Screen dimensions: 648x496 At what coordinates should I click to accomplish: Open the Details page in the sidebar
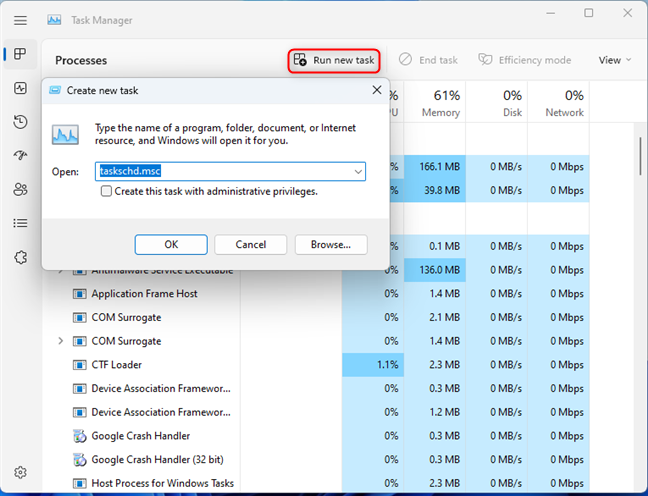tap(20, 223)
